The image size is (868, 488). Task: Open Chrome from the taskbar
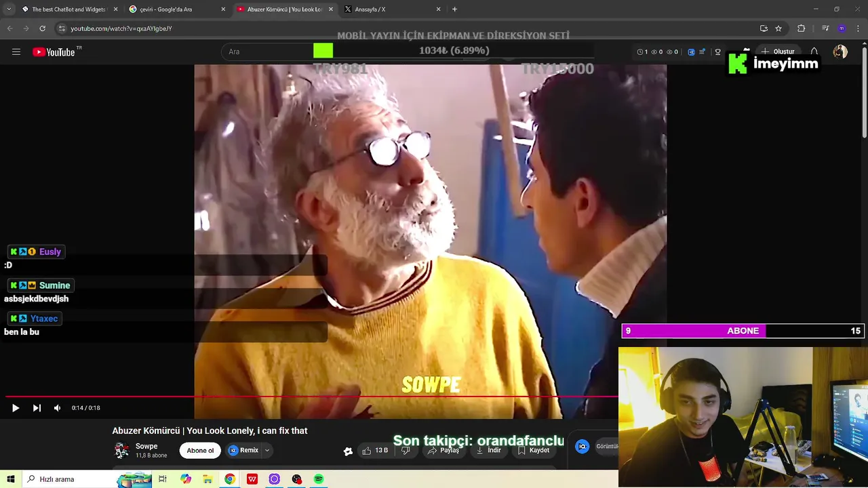(x=230, y=479)
